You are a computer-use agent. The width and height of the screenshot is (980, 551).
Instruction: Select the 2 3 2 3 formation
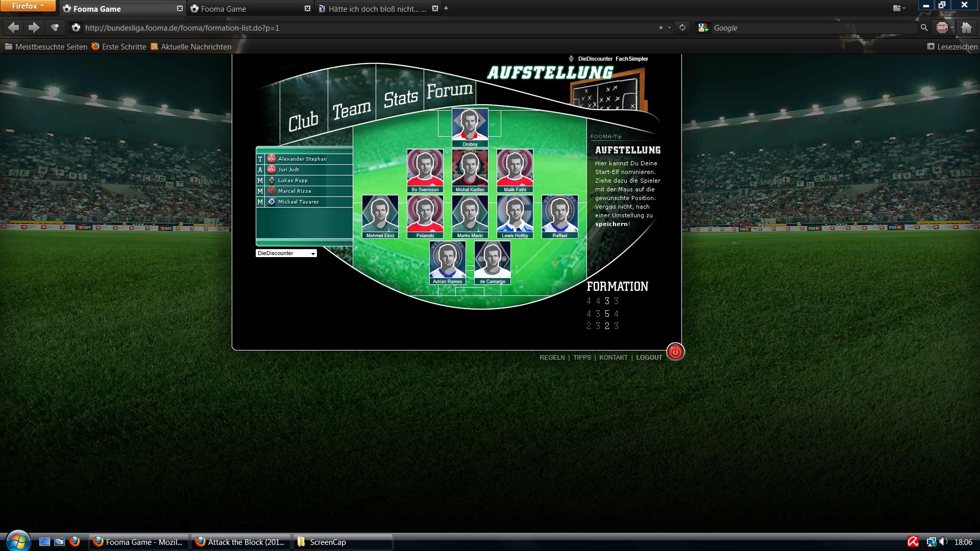pyautogui.click(x=603, y=326)
